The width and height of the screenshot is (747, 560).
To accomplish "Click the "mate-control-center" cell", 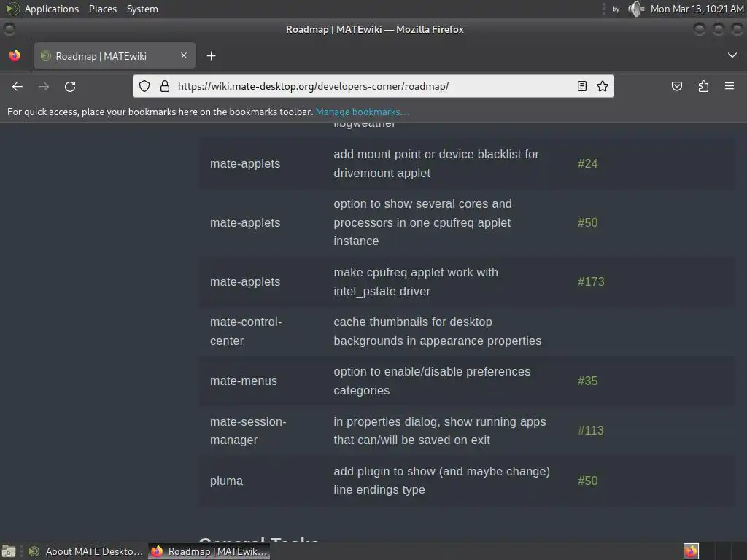I will click(246, 332).
